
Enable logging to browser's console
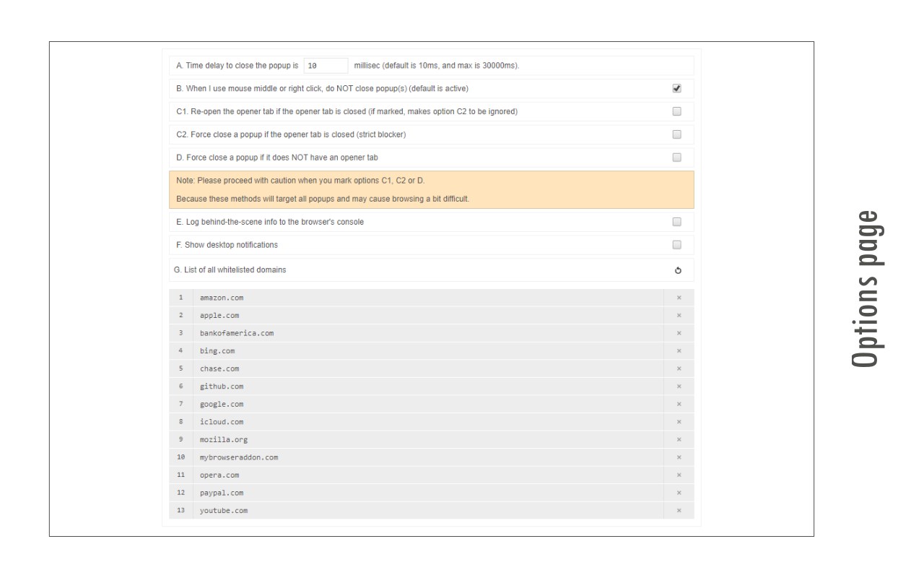pyautogui.click(x=676, y=222)
